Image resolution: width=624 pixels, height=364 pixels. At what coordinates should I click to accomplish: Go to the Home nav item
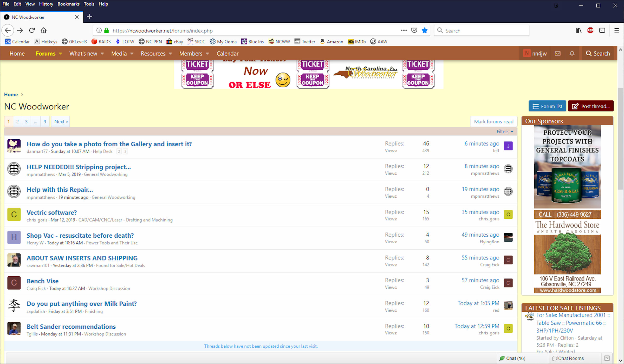[x=17, y=54]
